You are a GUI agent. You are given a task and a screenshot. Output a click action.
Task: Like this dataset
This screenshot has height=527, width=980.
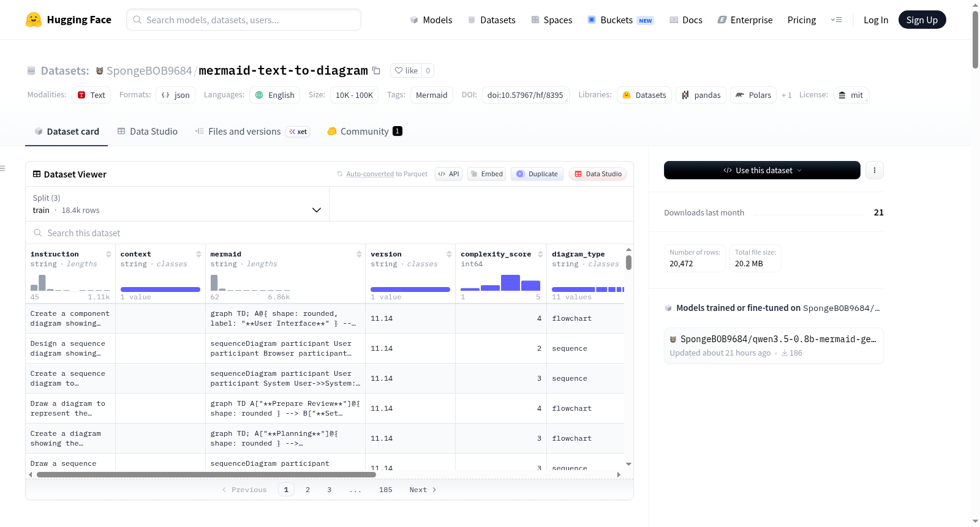click(406, 71)
